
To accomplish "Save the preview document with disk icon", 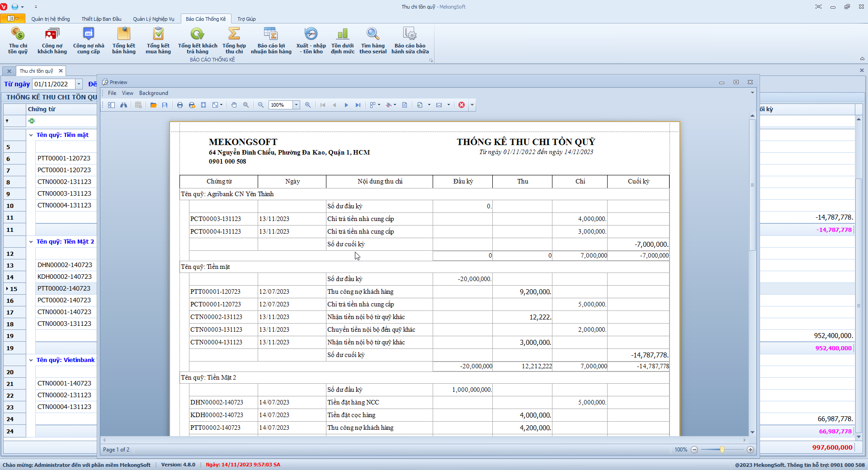I will point(165,105).
